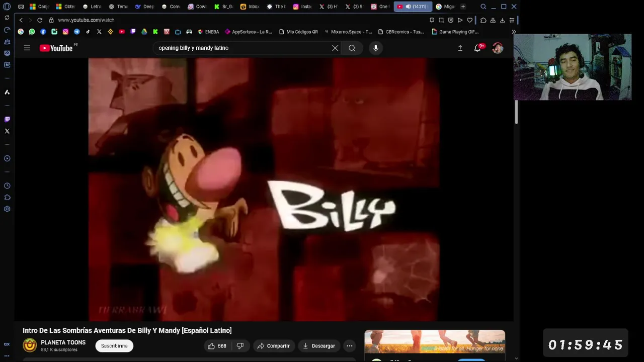
Task: Start voice search with microphone icon
Action: (x=375, y=48)
